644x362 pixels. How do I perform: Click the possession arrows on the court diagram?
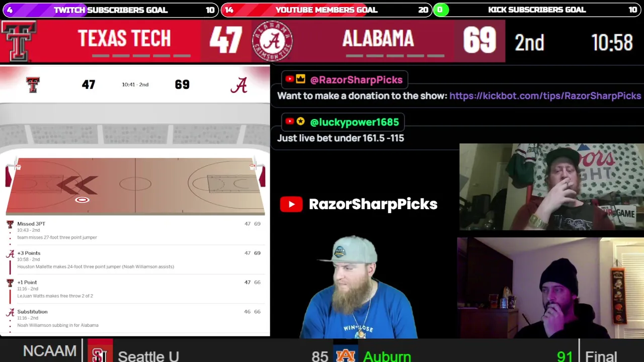77,185
